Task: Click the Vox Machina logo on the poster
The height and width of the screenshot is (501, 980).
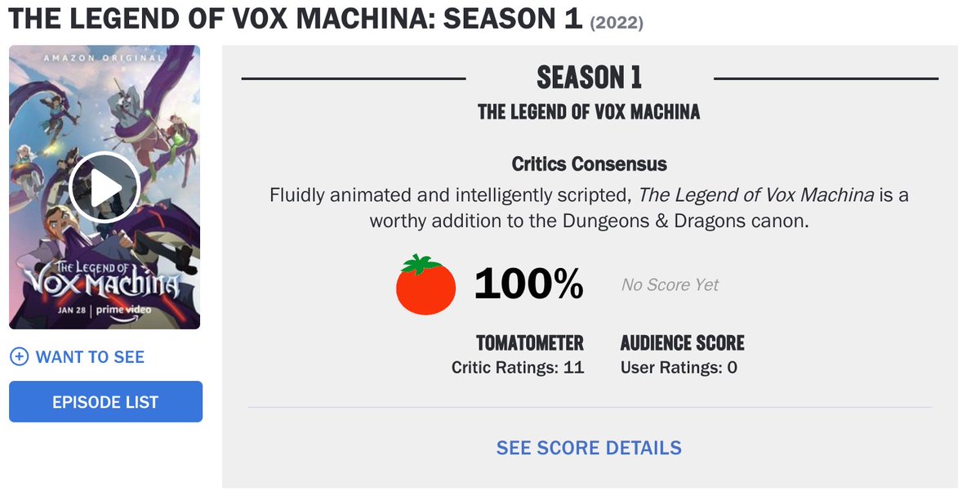Action: pos(103,276)
